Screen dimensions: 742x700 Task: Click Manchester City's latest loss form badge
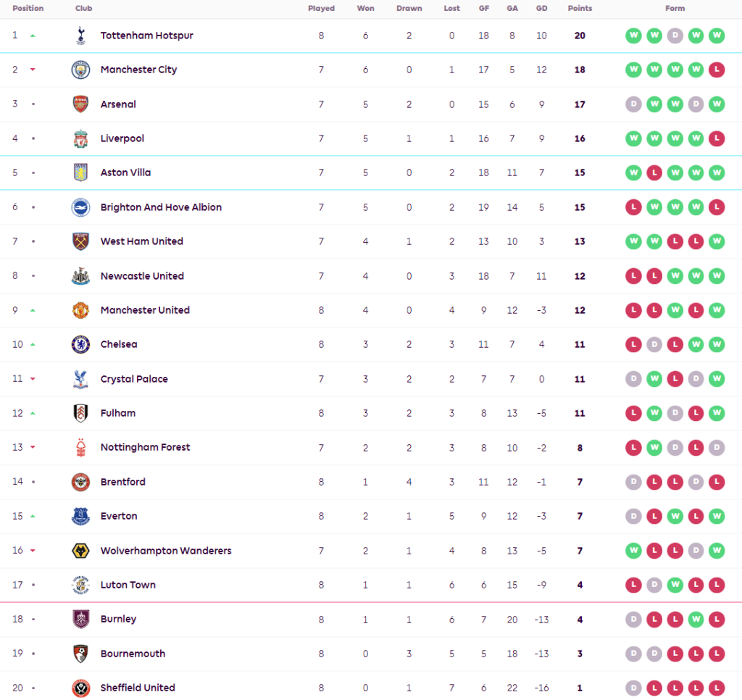pos(717,70)
